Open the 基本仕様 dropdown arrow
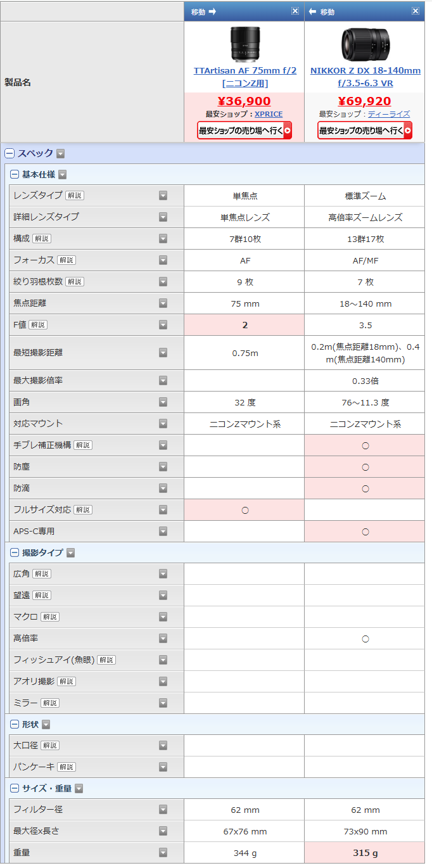 [63, 175]
